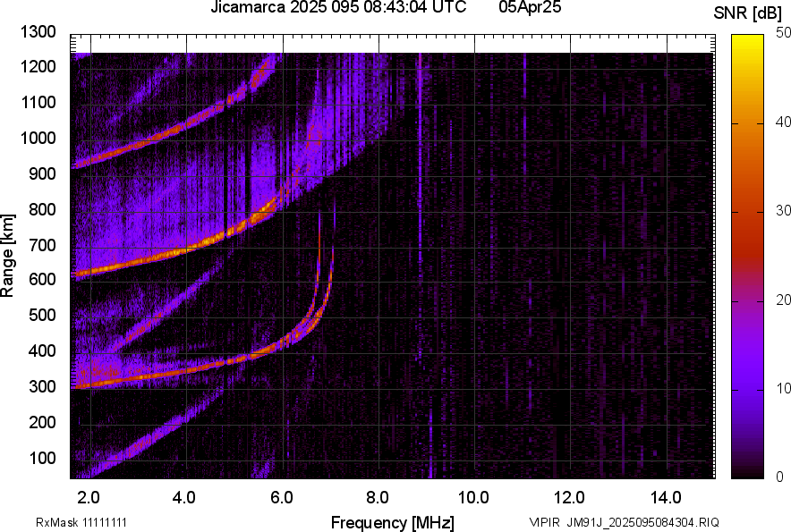791x532 pixels.
Task: Click the 'Range [km]' axis label
Action: click(x=7, y=257)
